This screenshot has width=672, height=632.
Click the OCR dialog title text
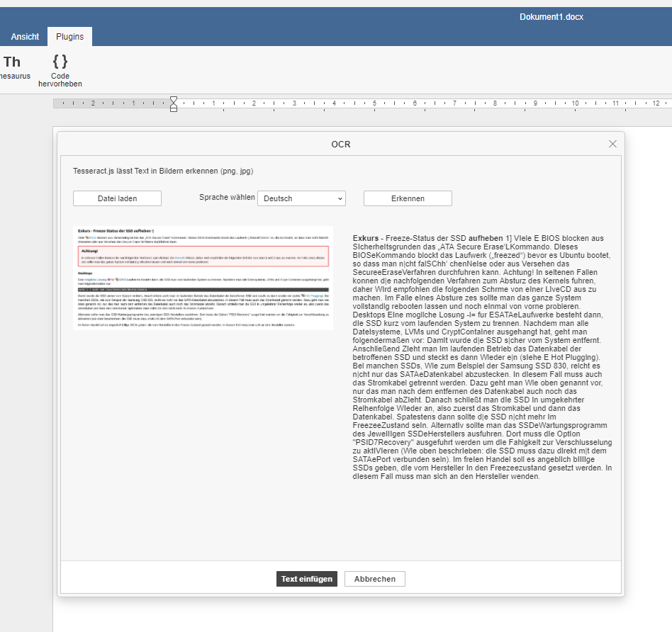(x=341, y=143)
